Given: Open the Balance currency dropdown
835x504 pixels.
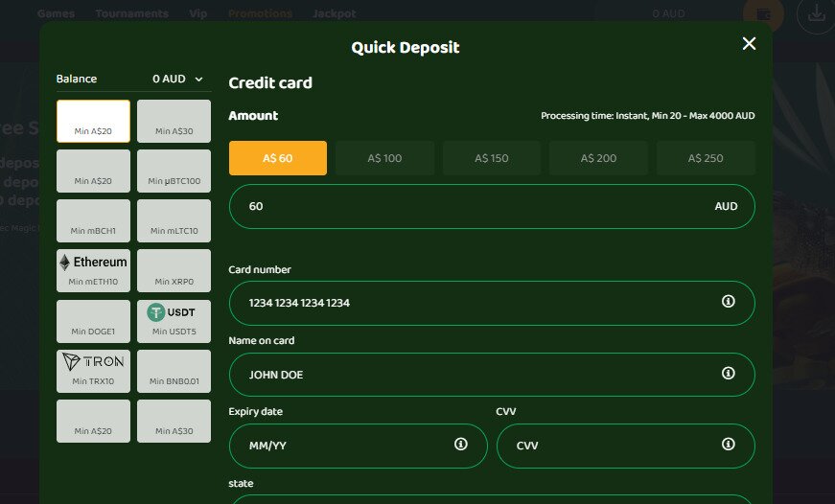Looking at the screenshot, I should click(x=198, y=80).
